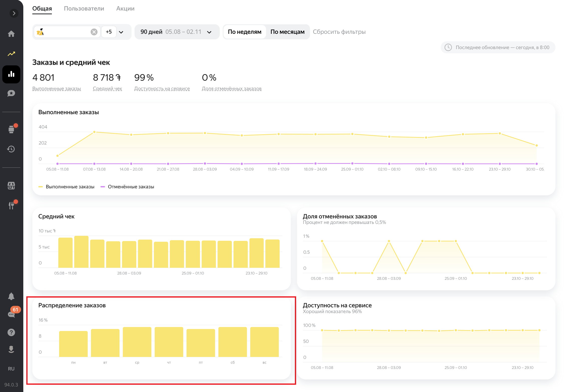Switch to the Акции tab

[125, 9]
